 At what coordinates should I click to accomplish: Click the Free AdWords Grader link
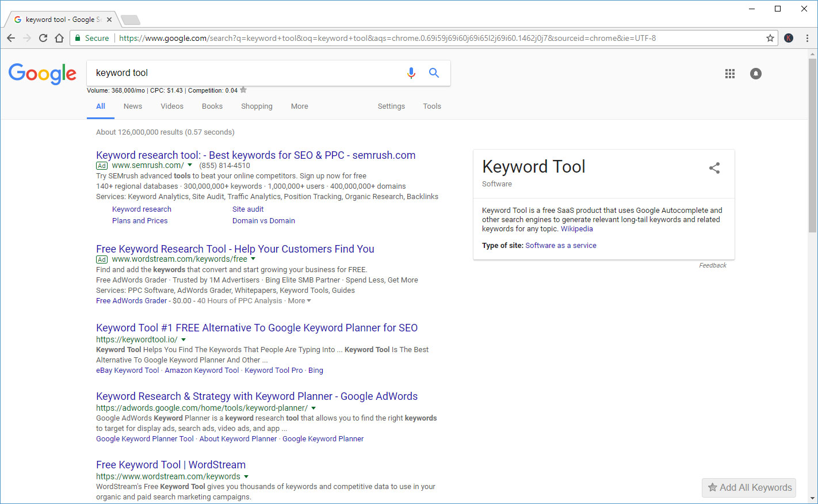coord(132,301)
